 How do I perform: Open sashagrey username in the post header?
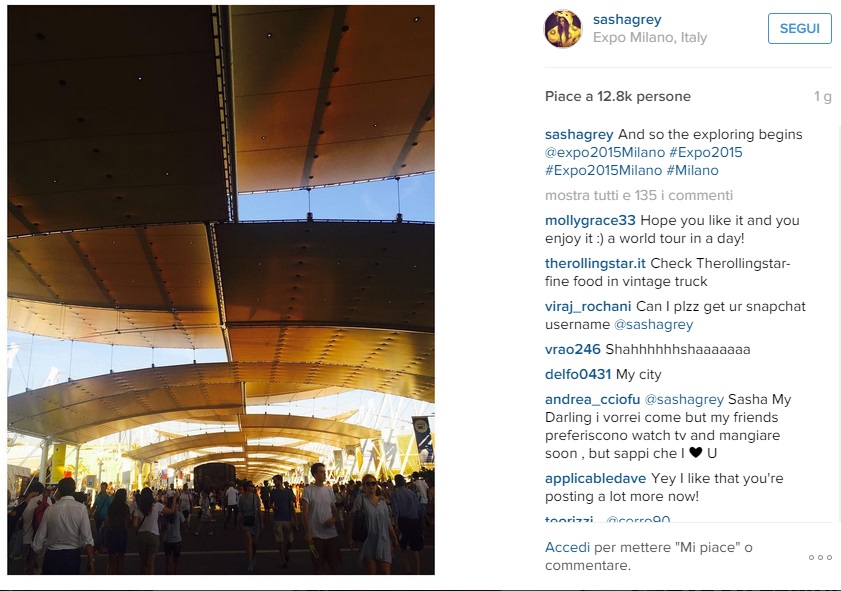pyautogui.click(x=627, y=20)
